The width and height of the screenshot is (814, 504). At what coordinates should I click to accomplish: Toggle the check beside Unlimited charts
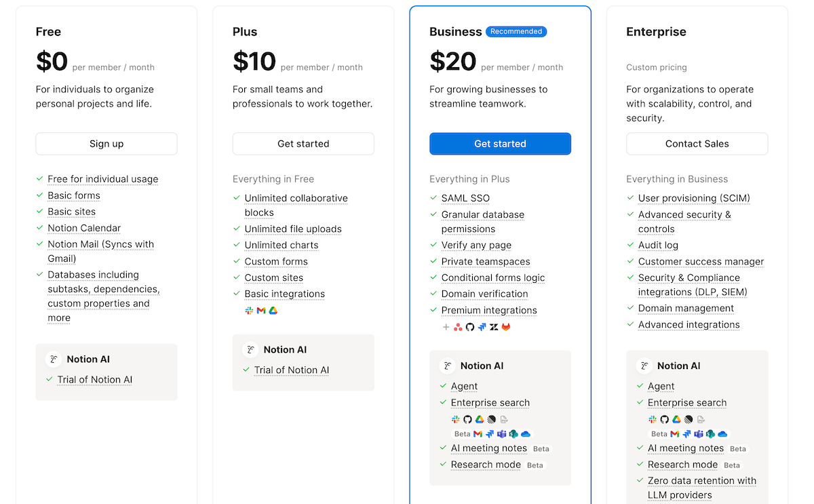[x=237, y=245]
